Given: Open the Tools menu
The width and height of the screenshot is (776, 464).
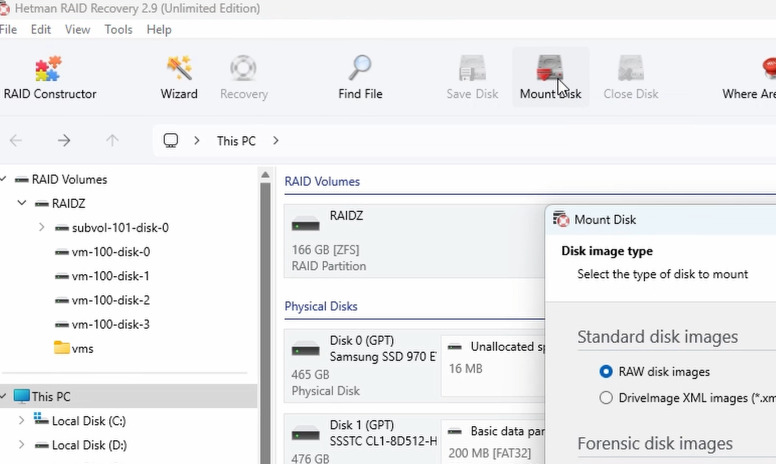Looking at the screenshot, I should [x=118, y=30].
